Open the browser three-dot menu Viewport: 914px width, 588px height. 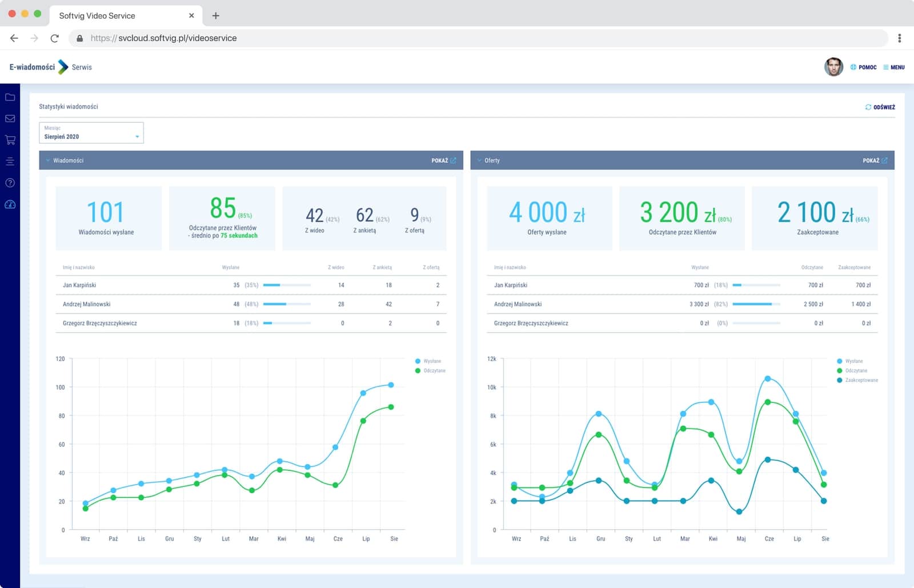pyautogui.click(x=899, y=38)
